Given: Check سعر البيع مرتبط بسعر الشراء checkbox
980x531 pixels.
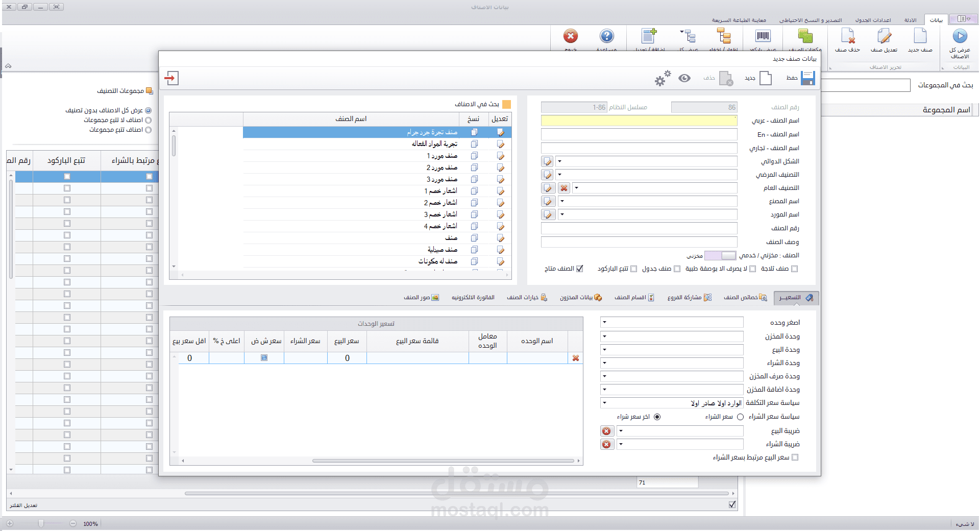Looking at the screenshot, I should (x=794, y=457).
